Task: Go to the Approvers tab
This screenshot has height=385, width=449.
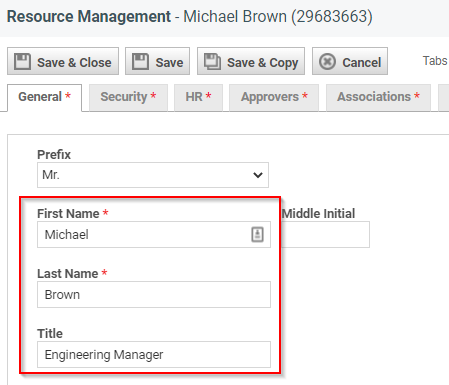Action: tap(274, 97)
